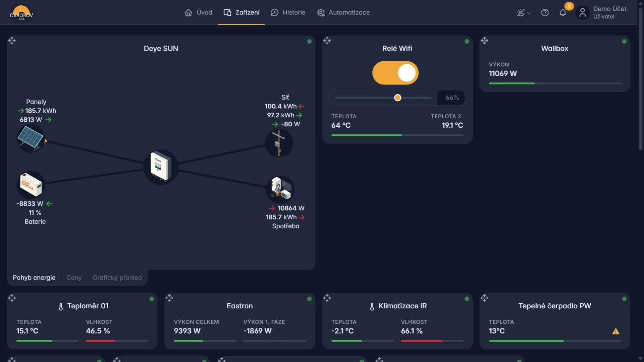This screenshot has height=362, width=644.
Task: Click the page scrollbar thumb
Action: [640, 79]
